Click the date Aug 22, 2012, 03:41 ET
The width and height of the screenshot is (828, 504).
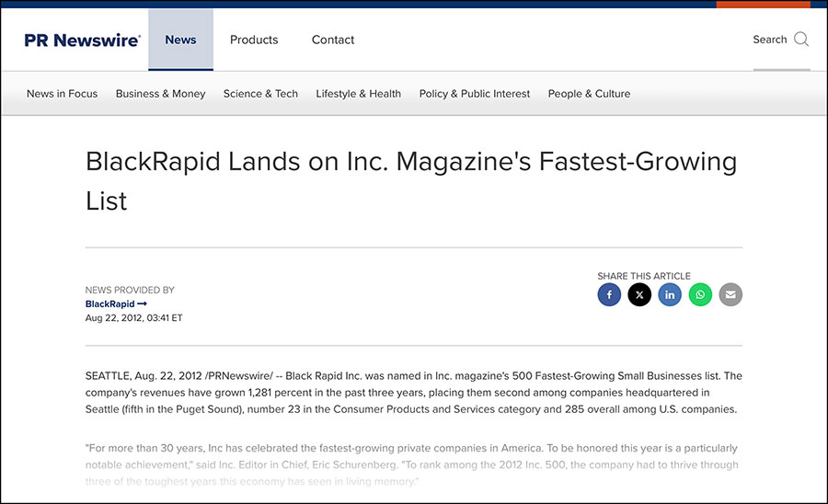[134, 317]
